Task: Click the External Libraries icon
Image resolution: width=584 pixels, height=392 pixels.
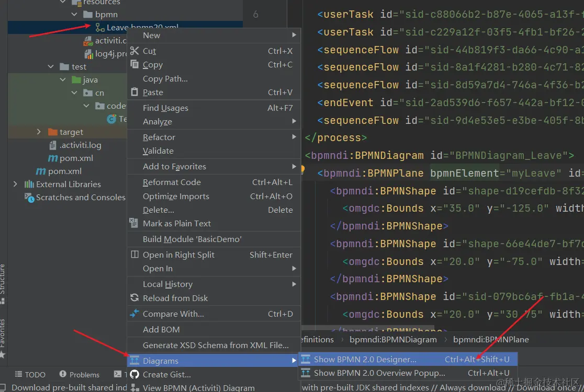Action: tap(29, 184)
